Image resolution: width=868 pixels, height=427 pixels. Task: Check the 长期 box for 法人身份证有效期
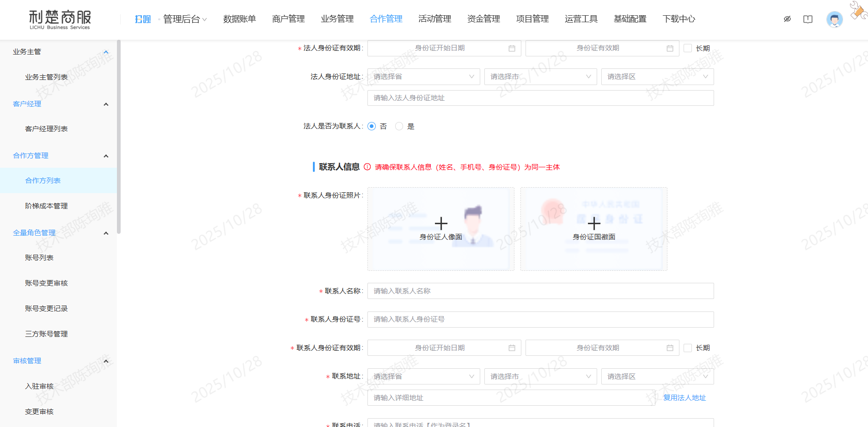(x=688, y=49)
